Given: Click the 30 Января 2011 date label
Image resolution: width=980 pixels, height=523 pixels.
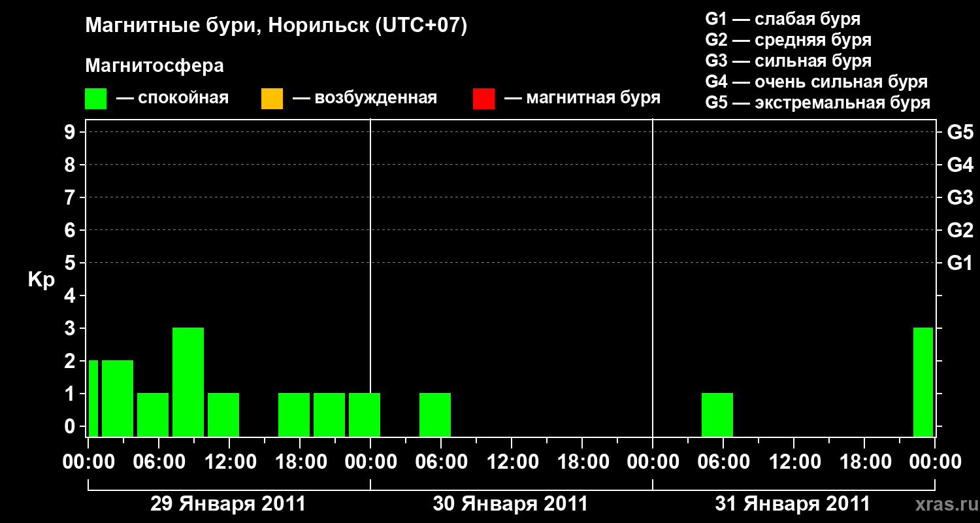Looking at the screenshot, I should (510, 504).
